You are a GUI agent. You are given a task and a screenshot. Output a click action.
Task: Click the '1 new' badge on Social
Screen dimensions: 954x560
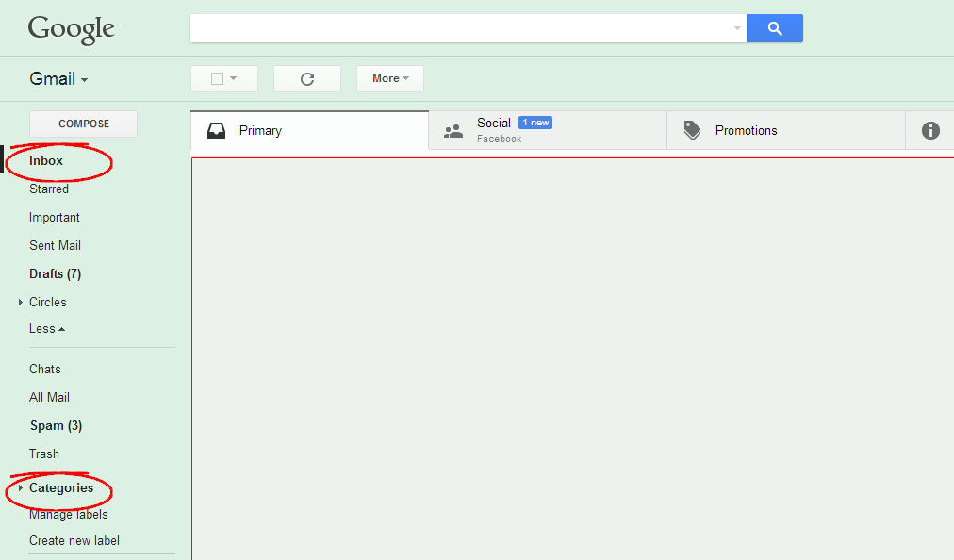[535, 123]
